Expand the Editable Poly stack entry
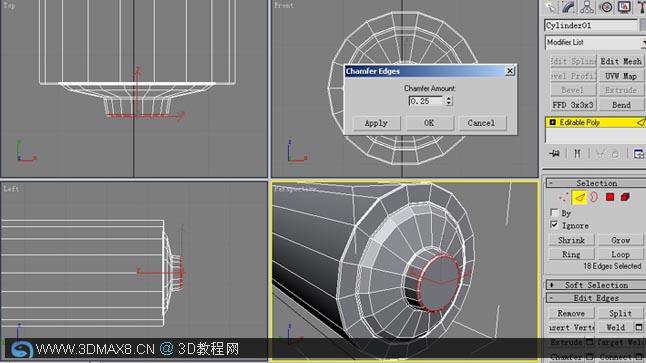 click(x=552, y=122)
